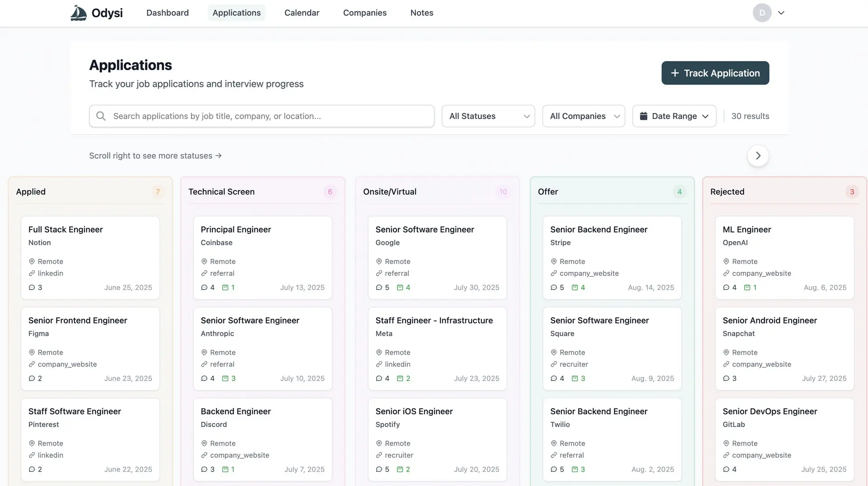Click the link icon on Stripe card
The image size is (868, 486).
click(x=554, y=273)
